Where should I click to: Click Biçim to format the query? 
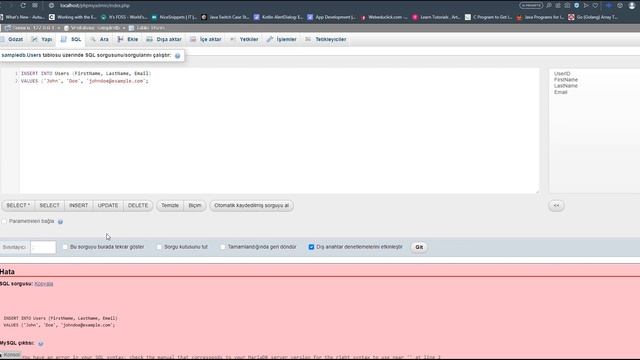(x=195, y=205)
